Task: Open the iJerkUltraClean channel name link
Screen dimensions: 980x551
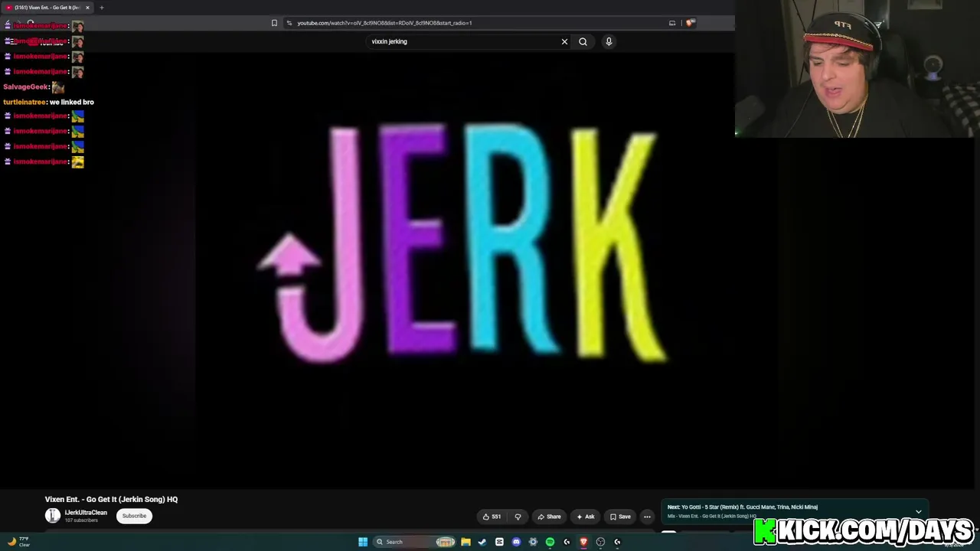Action: 86,513
